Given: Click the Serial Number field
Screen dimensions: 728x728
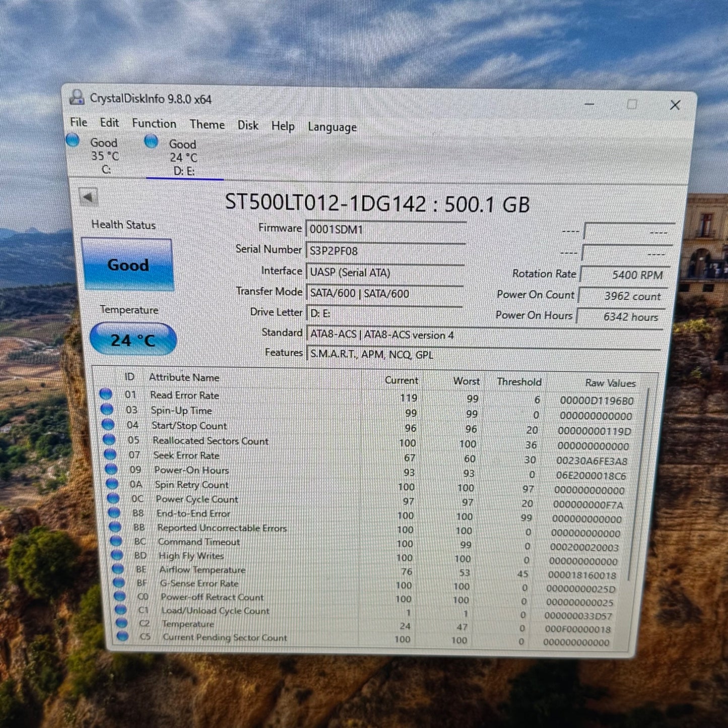Looking at the screenshot, I should 385,251.
